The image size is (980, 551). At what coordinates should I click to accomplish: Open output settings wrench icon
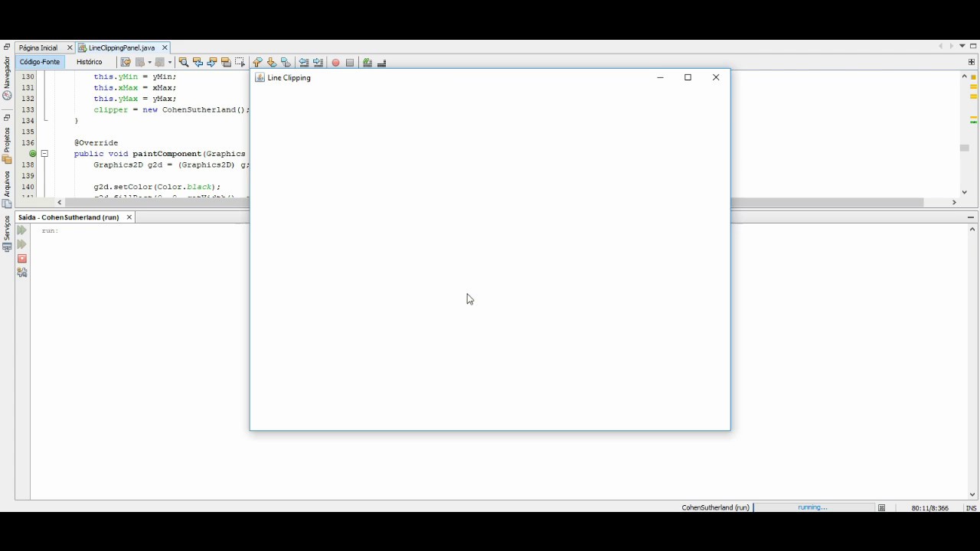point(22,272)
